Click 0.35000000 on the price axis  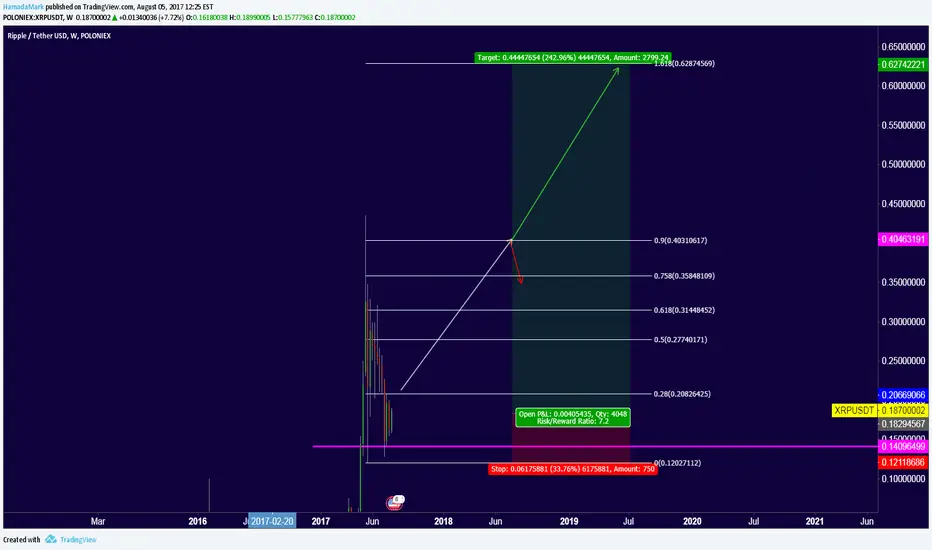pyautogui.click(x=903, y=282)
